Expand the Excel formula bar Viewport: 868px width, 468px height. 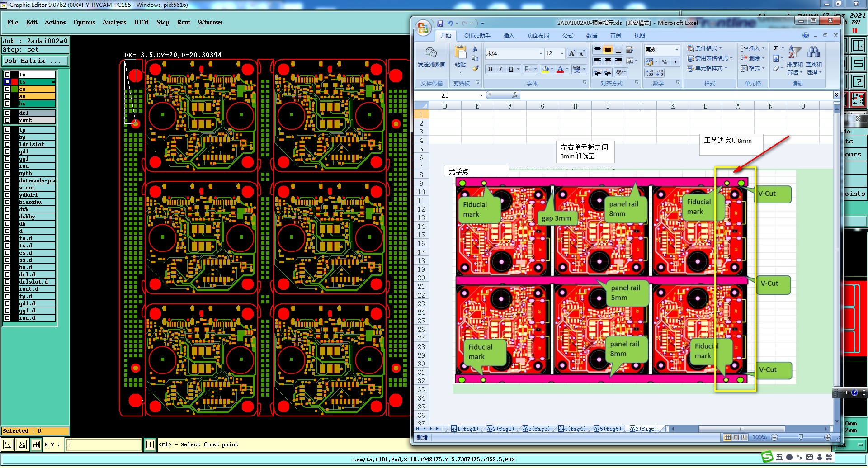point(836,95)
